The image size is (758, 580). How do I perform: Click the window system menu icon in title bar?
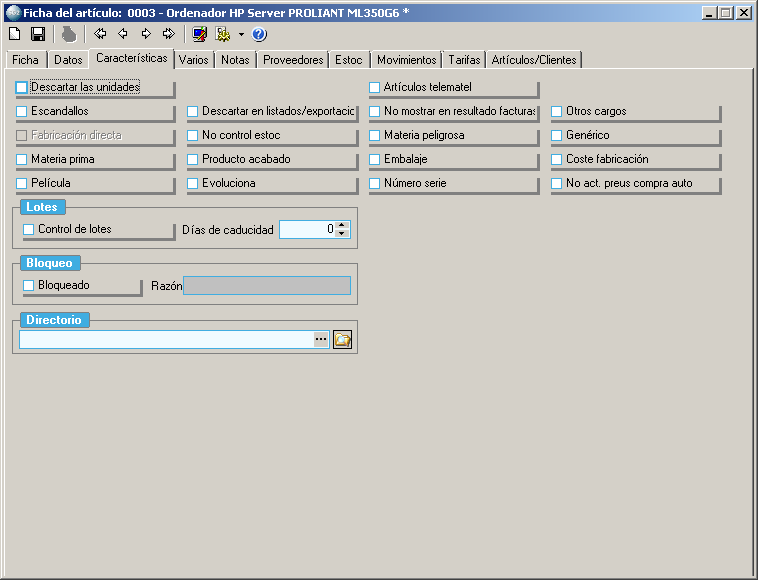click(x=13, y=13)
